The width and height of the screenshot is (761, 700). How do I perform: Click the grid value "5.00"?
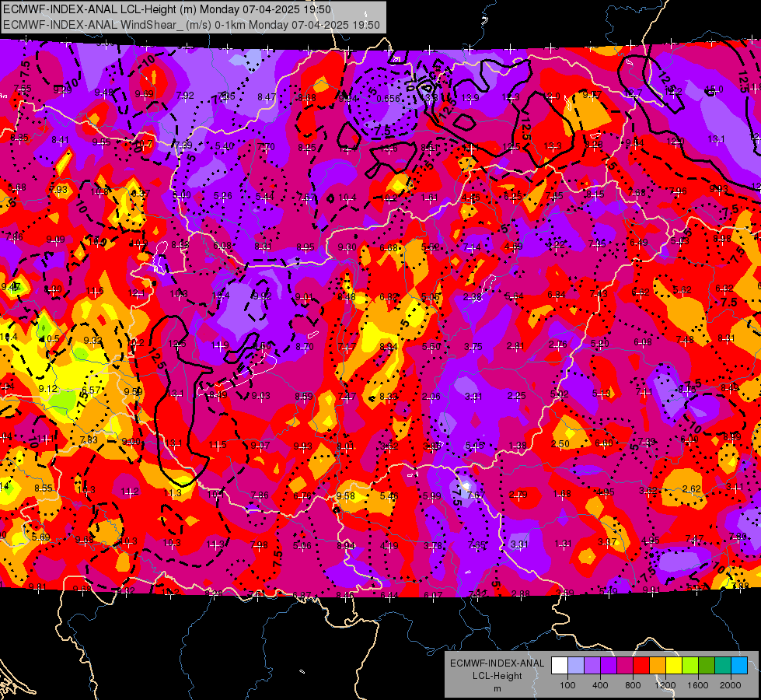[182, 194]
